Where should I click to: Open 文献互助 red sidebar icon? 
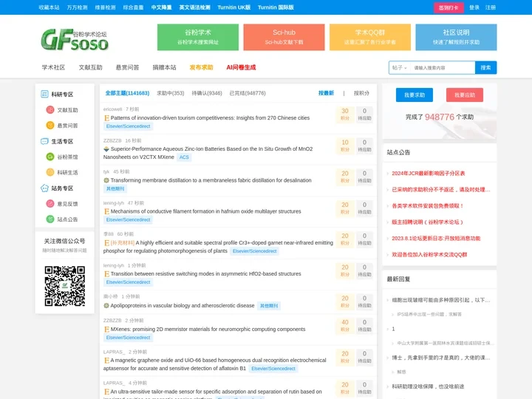pos(50,109)
